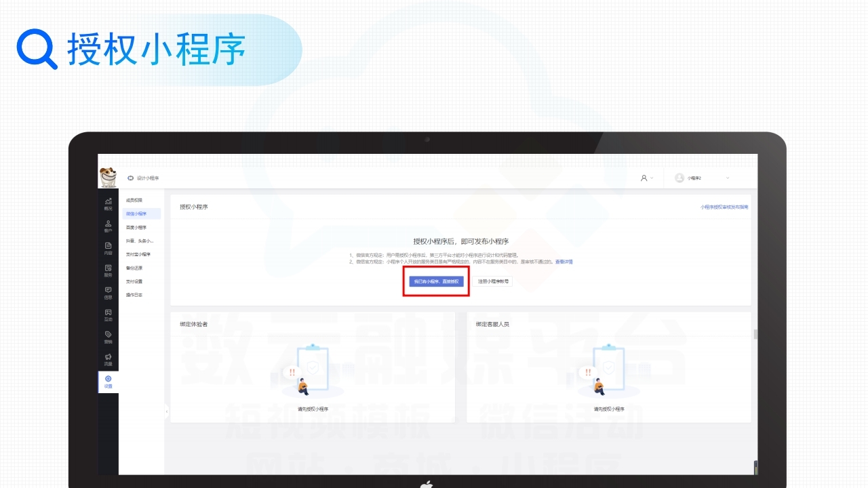This screenshot has width=868, height=488.
Task: Open the 查看详情 link
Action: point(564,262)
